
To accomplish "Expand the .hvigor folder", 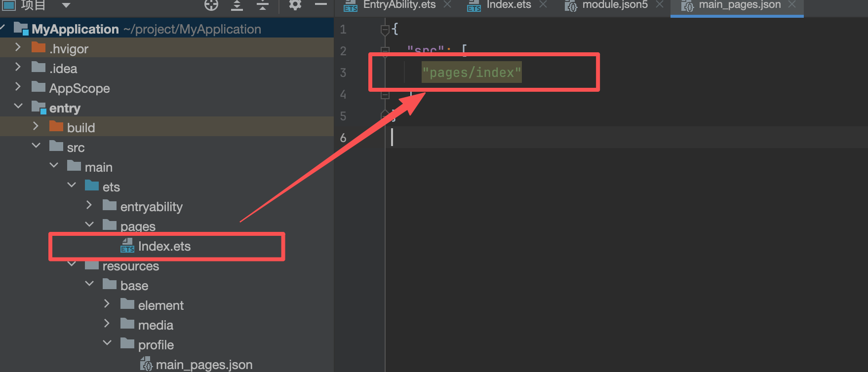I will pyautogui.click(x=18, y=47).
